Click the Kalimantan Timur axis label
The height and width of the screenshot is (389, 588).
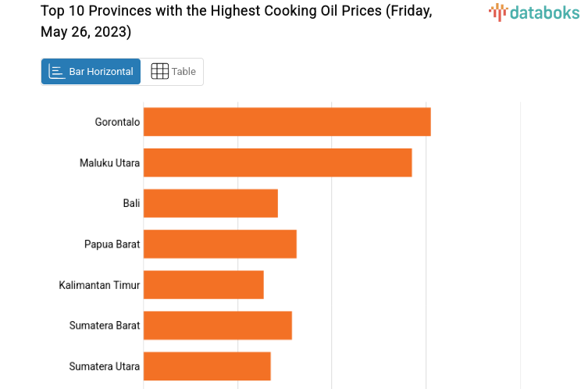click(99, 285)
